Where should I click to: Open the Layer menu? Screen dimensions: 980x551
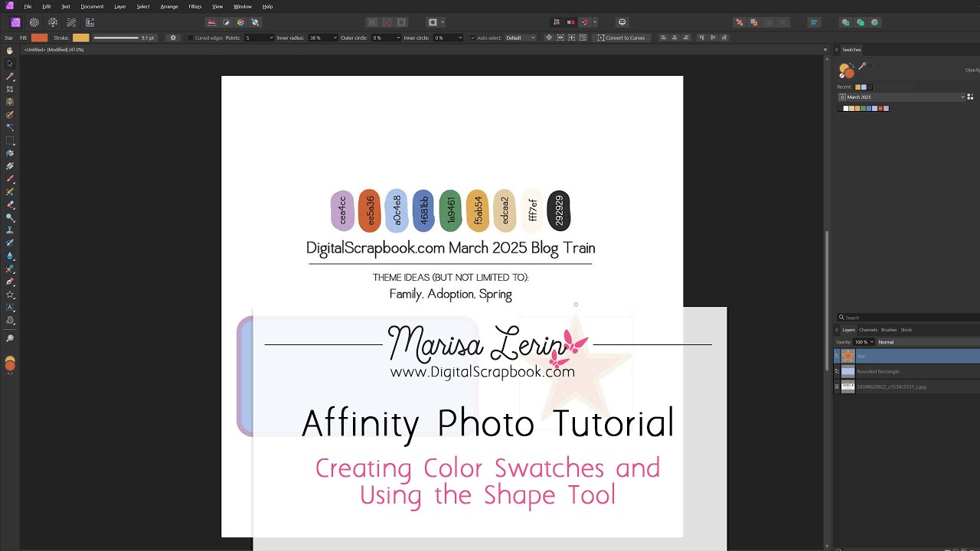click(120, 6)
